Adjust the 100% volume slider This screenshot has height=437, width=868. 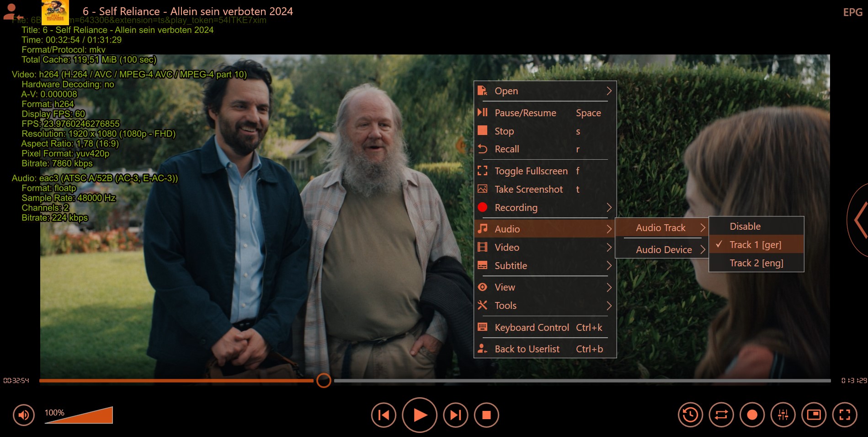79,415
